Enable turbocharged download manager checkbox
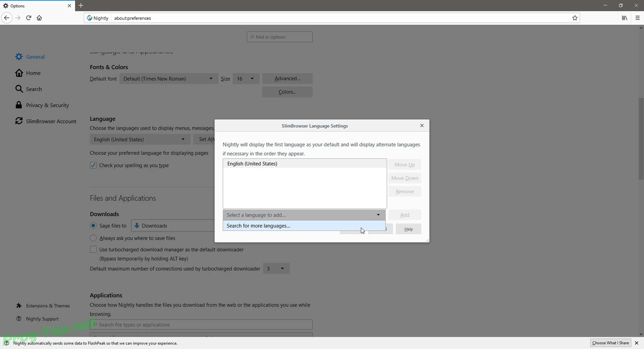The width and height of the screenshot is (644, 349). [x=93, y=250]
